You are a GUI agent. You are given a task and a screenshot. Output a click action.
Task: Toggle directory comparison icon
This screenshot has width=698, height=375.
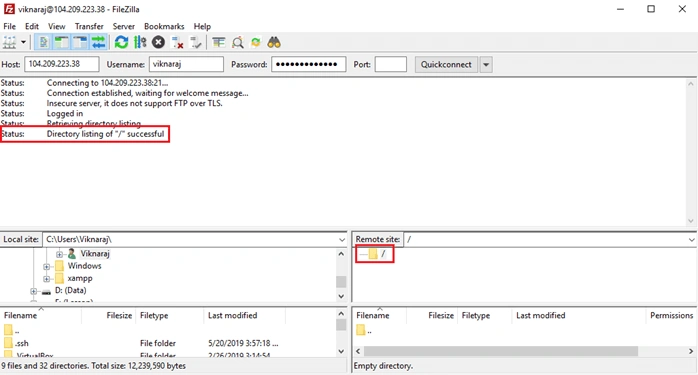coord(237,43)
